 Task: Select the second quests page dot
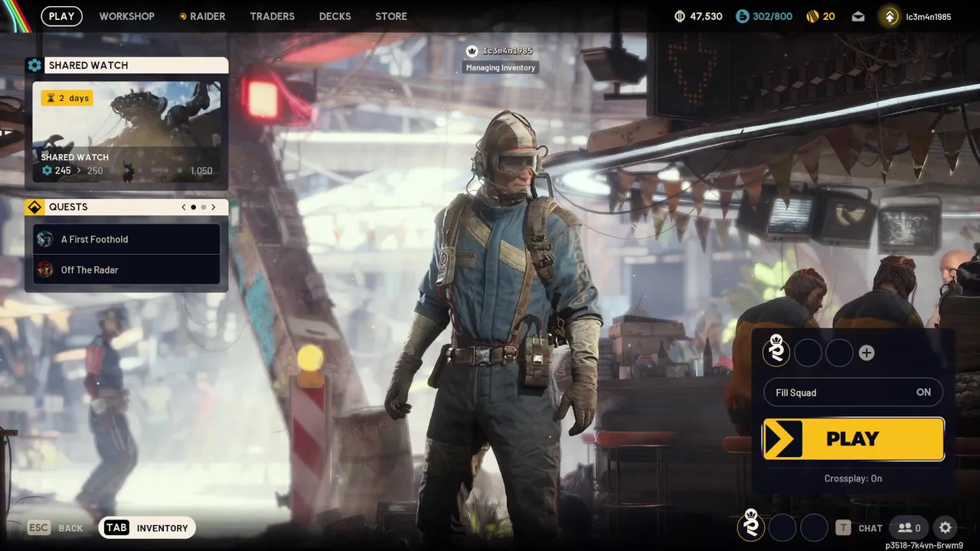coord(204,207)
